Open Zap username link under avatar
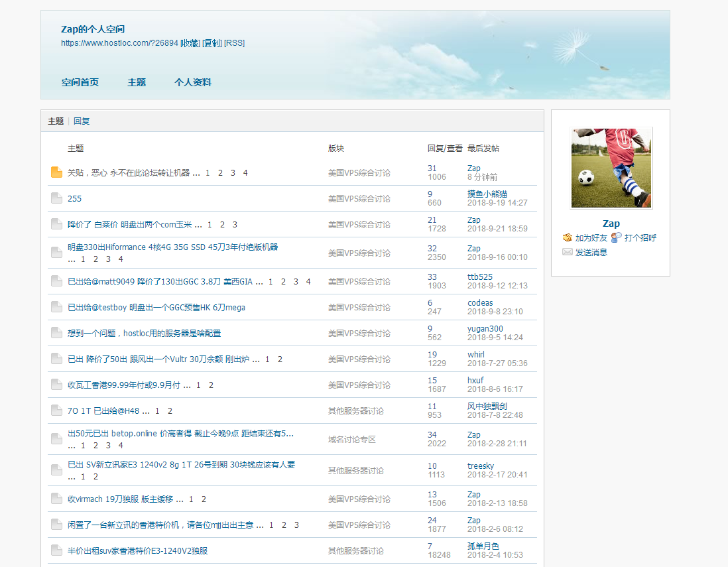 coord(611,224)
